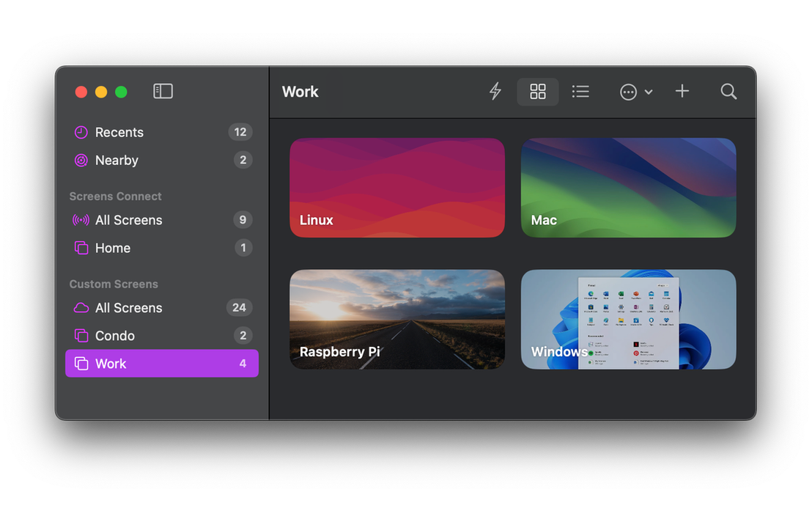
Task: Open the Home group
Action: (x=162, y=248)
